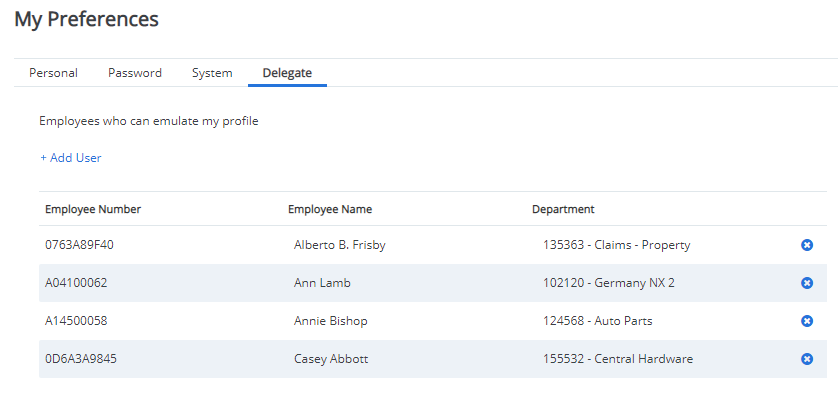The image size is (838, 404).
Task: Click the Casey Abbott name cell
Action: [331, 359]
